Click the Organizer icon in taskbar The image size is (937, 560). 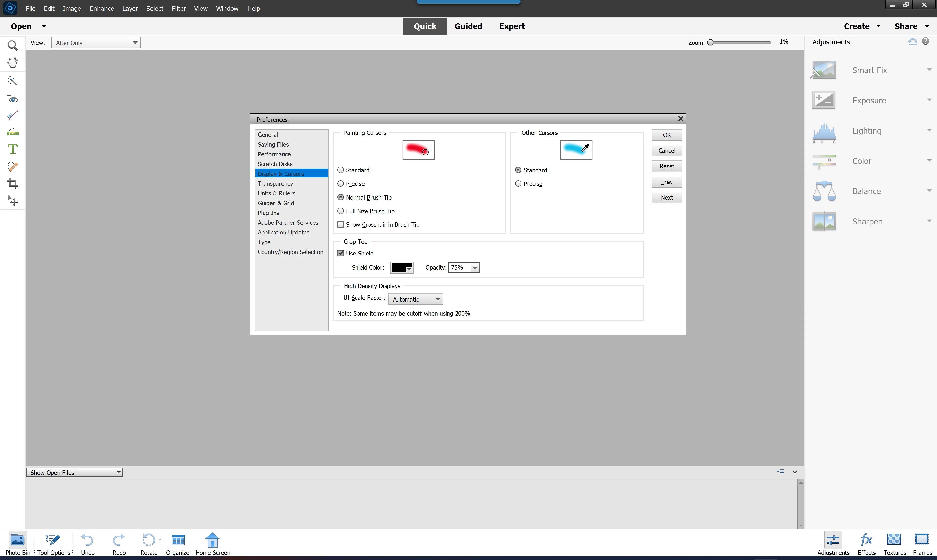pyautogui.click(x=178, y=544)
